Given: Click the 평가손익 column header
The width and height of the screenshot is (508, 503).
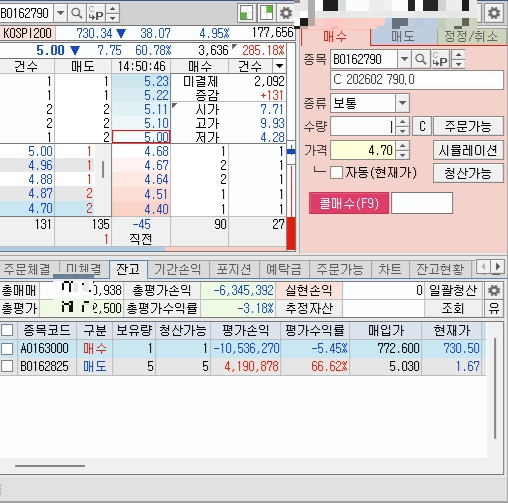Looking at the screenshot, I should pyautogui.click(x=246, y=331).
